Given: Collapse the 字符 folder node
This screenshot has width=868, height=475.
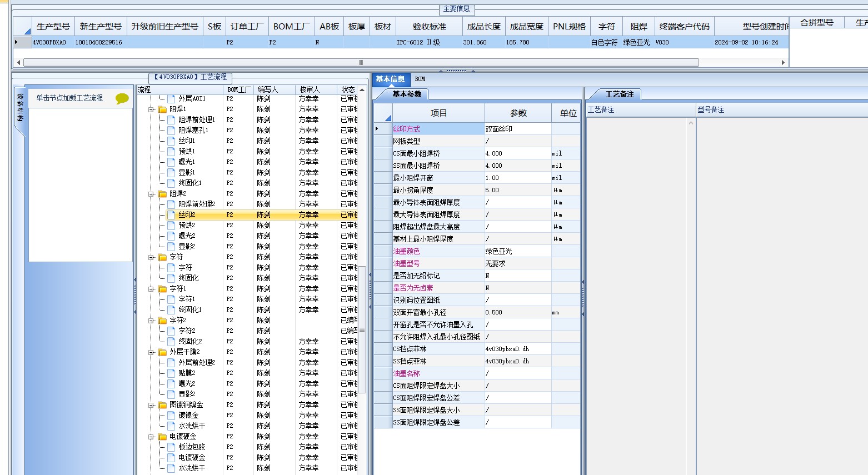Looking at the screenshot, I should tap(151, 257).
